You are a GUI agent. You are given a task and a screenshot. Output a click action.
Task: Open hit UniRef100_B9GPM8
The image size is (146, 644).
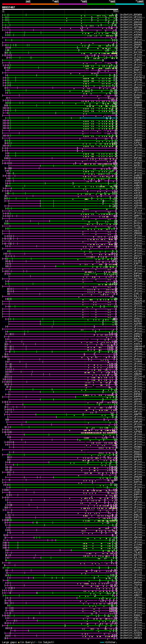click(x=131, y=25)
